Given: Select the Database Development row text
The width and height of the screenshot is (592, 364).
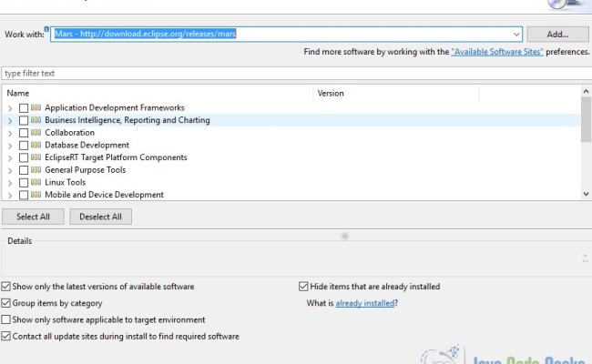Looking at the screenshot, I should (x=87, y=146).
